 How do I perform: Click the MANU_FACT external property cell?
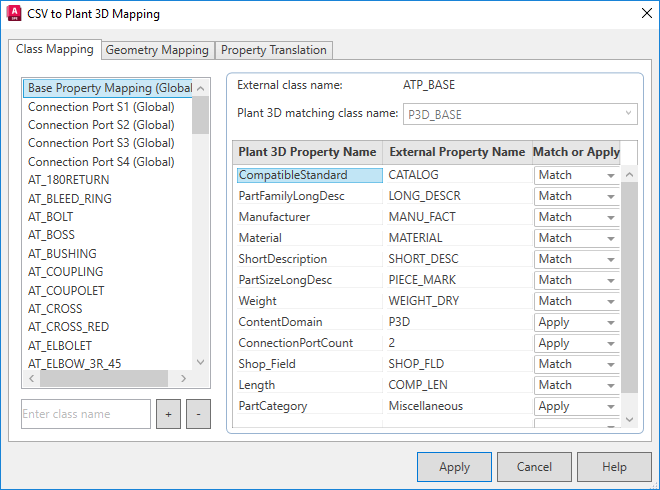coord(459,217)
